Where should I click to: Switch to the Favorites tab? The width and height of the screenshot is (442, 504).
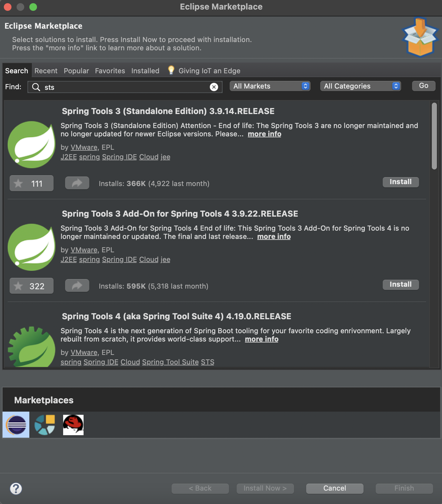(110, 71)
